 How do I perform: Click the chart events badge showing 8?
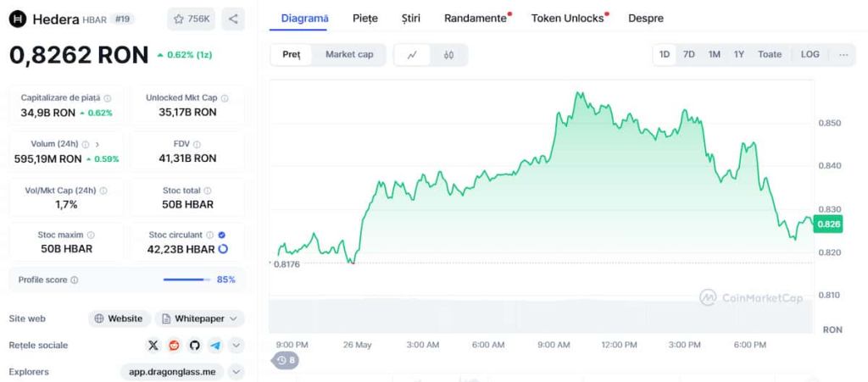pos(286,360)
